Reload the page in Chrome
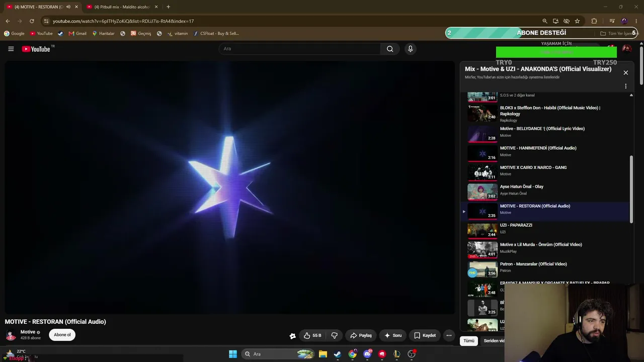This screenshot has width=644, height=362. tap(32, 21)
